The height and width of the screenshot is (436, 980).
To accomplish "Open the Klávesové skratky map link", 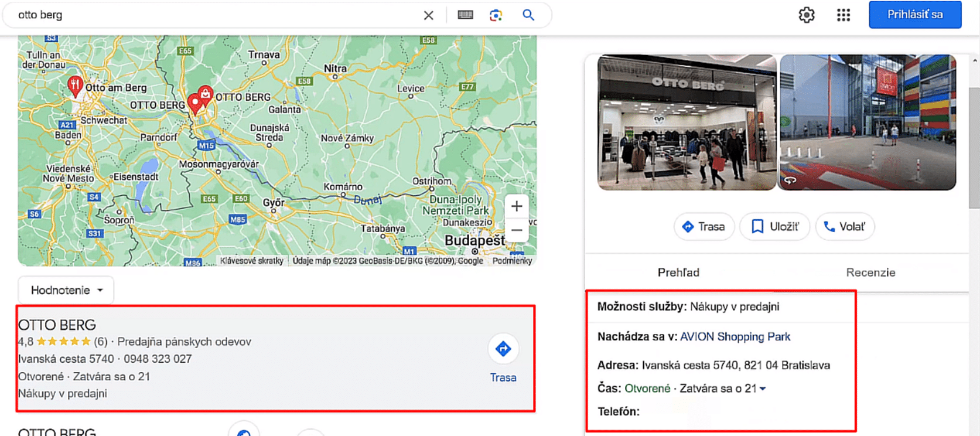I will (252, 261).
